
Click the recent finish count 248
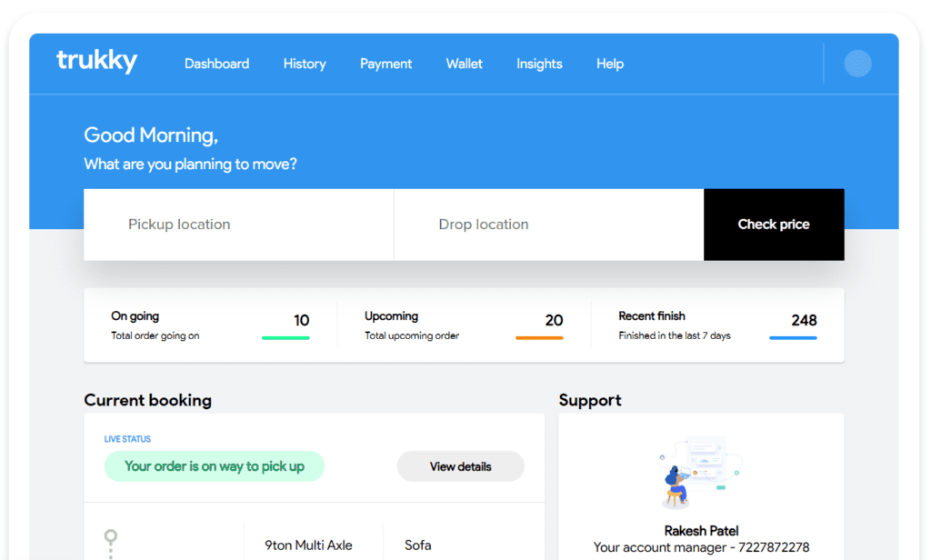[804, 321]
